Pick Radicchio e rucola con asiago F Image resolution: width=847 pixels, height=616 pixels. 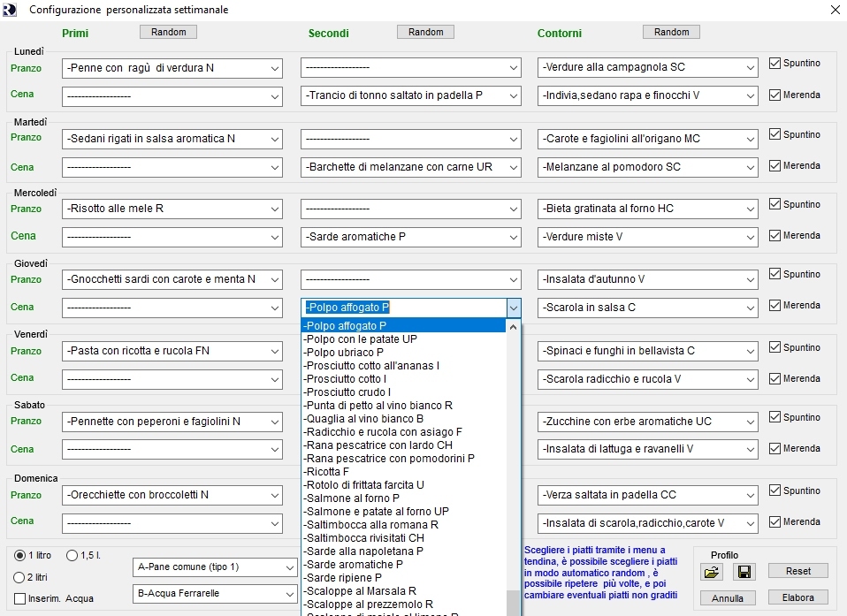click(403, 432)
